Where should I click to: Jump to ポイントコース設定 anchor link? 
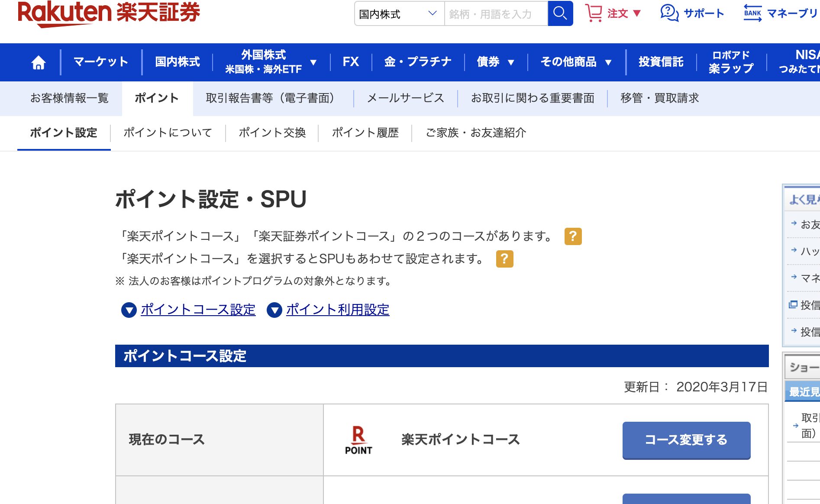pos(198,310)
